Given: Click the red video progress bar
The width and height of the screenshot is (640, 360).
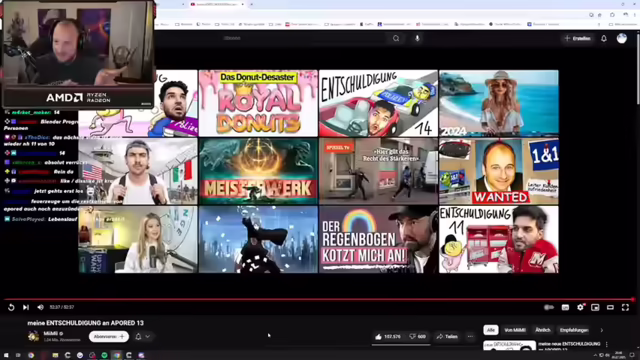Looking at the screenshot, I should pos(318,299).
